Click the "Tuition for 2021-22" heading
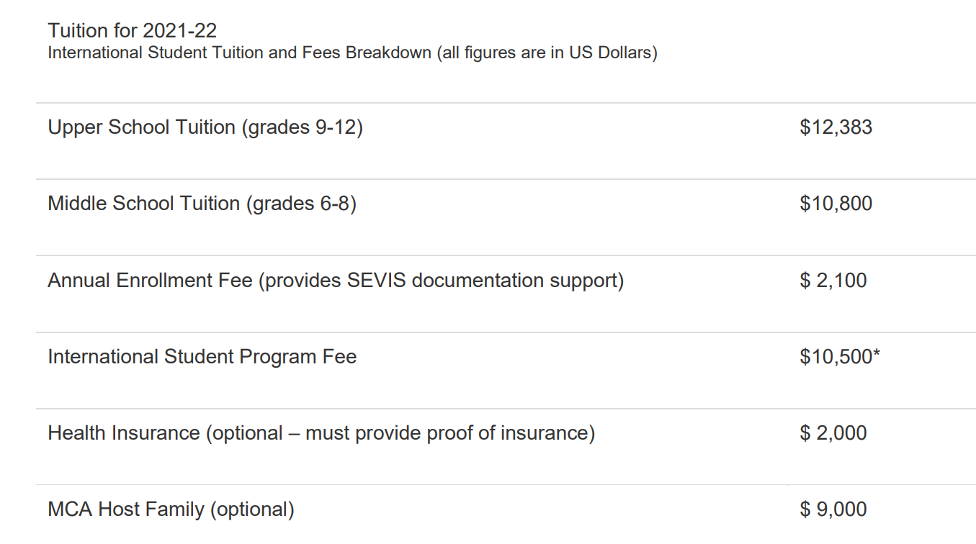 coord(132,30)
